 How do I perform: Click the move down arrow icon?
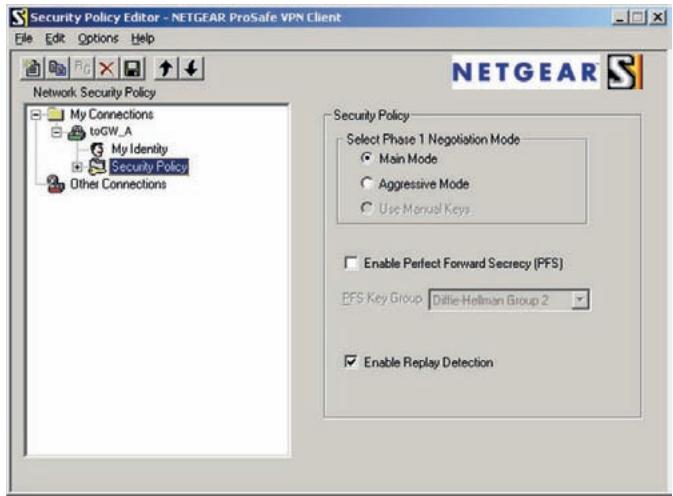coord(192,69)
